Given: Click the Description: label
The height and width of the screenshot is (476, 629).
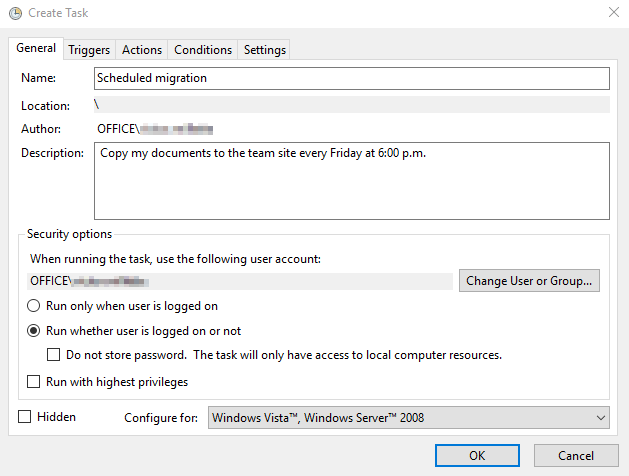Looking at the screenshot, I should click(53, 153).
